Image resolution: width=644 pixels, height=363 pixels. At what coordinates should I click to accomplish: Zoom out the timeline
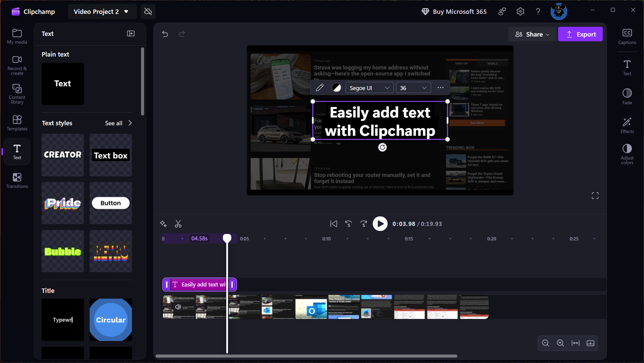click(546, 343)
